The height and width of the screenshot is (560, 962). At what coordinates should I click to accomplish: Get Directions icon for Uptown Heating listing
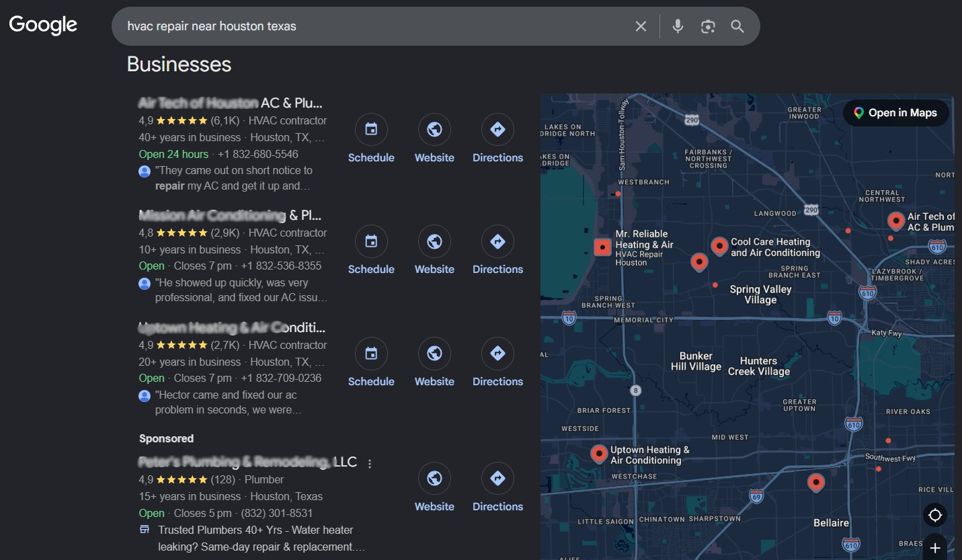tap(497, 354)
